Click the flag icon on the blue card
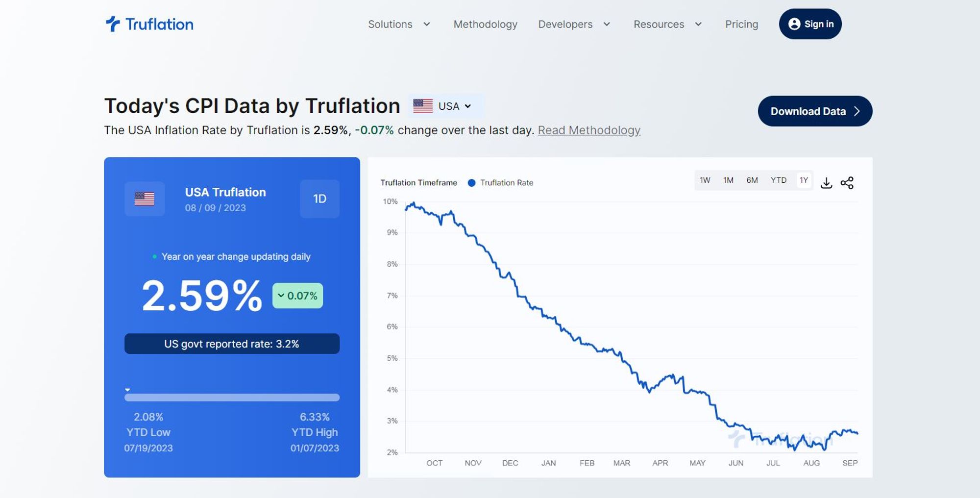 pyautogui.click(x=144, y=199)
